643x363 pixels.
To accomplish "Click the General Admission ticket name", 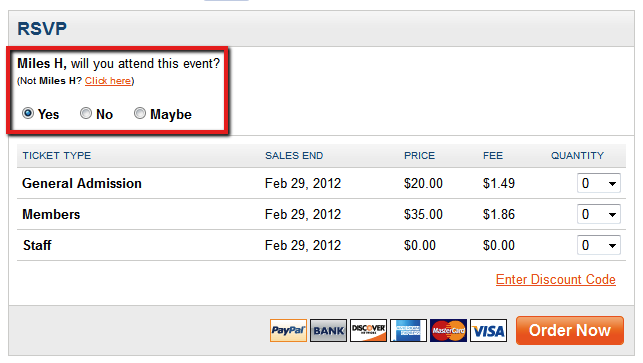I will [82, 183].
